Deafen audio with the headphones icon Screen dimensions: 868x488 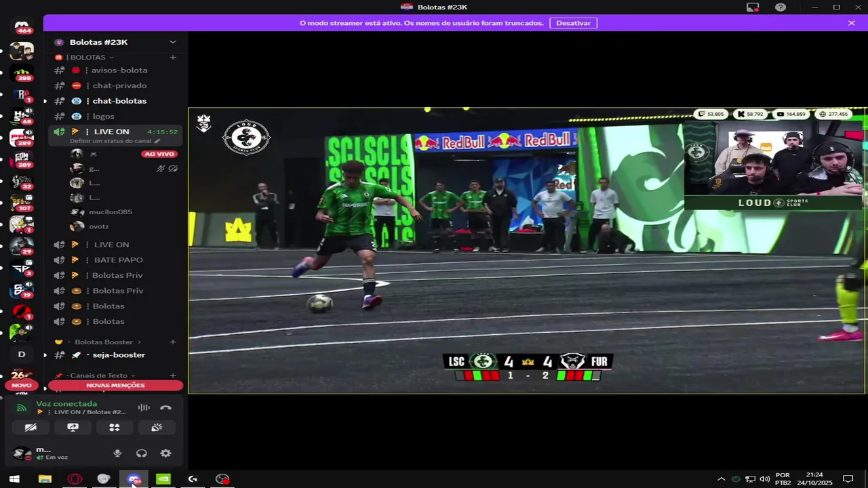coord(142,453)
